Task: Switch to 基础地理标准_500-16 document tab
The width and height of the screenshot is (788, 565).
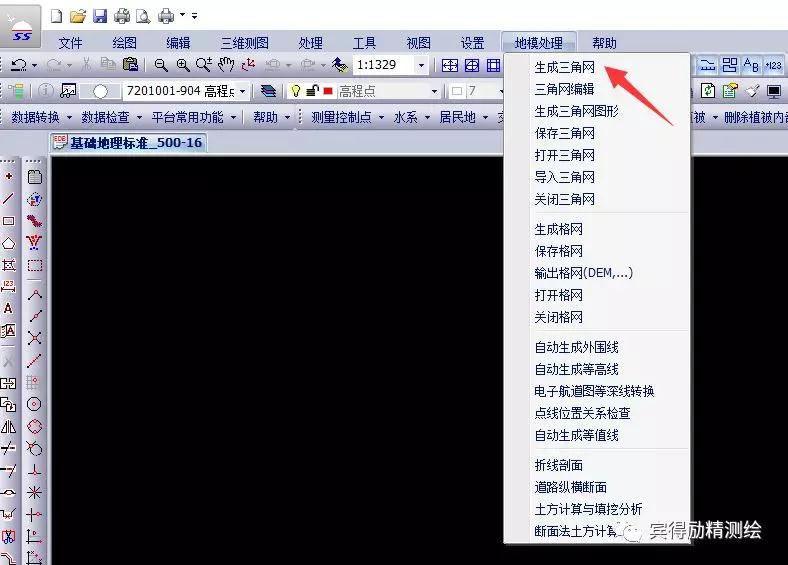Action: point(128,143)
